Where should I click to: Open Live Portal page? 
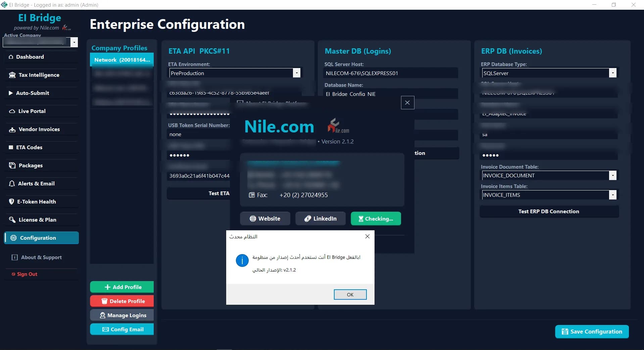(x=42, y=111)
